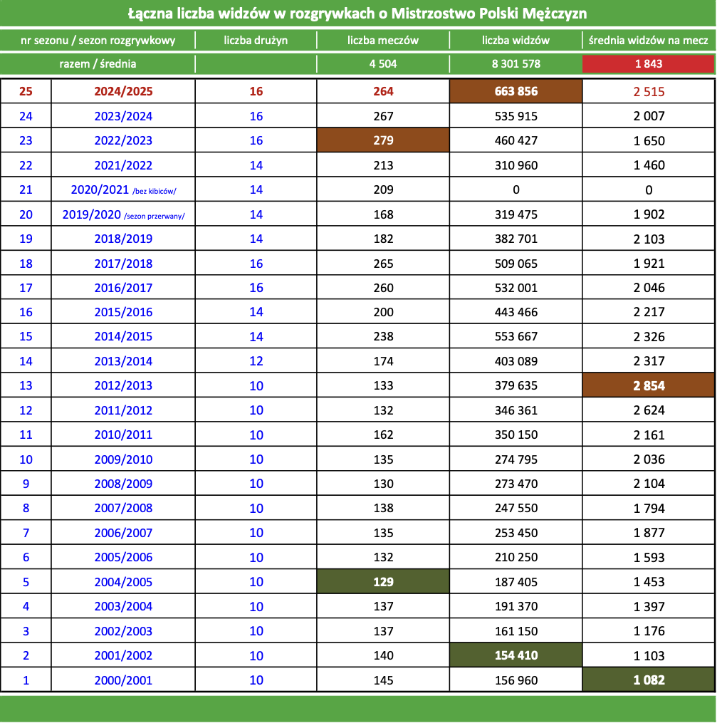Viewport: 722px width, 728px height.
Task: Open the 2000/2001 season link
Action: pos(123,680)
